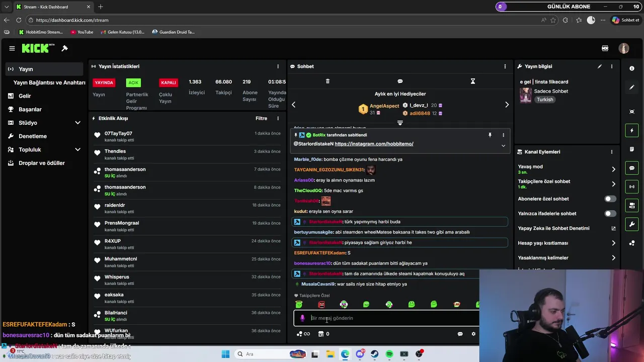
Task: Click the document icon in right sidebar
Action: [x=632, y=149]
